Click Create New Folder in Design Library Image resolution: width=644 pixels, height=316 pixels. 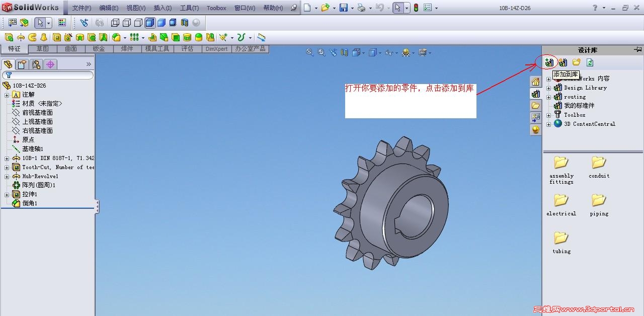tap(577, 62)
